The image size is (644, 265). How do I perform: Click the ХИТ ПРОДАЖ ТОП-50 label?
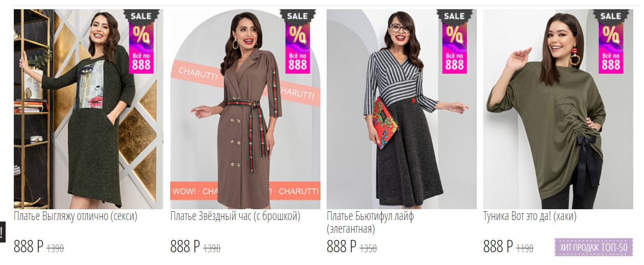[594, 248]
